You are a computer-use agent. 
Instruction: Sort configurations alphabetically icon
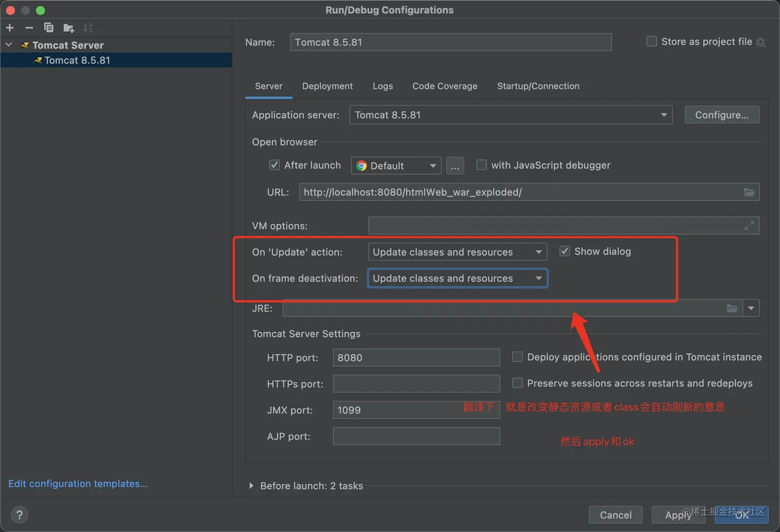(x=88, y=28)
